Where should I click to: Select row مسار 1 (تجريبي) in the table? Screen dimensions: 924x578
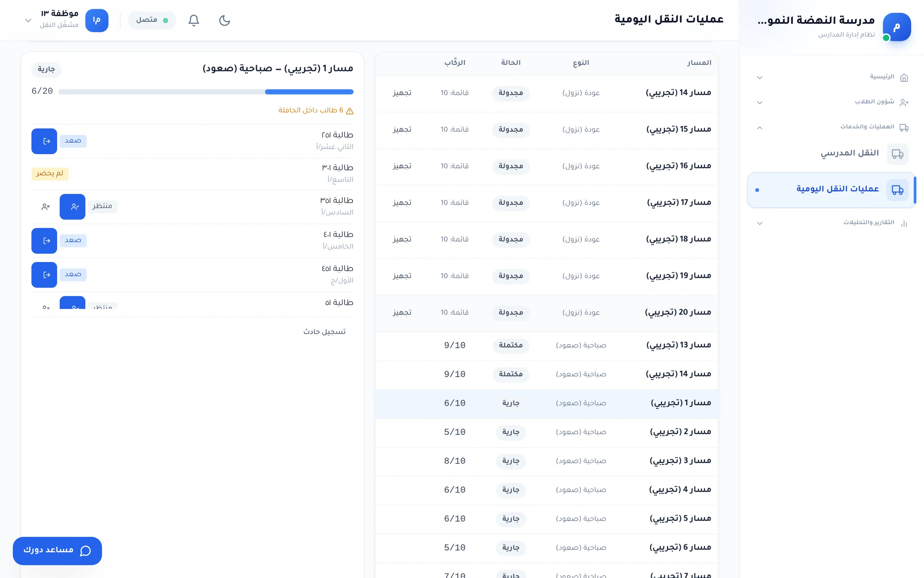coord(547,403)
